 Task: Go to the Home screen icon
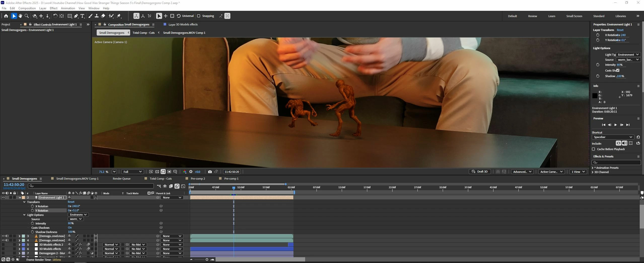[x=6, y=16]
